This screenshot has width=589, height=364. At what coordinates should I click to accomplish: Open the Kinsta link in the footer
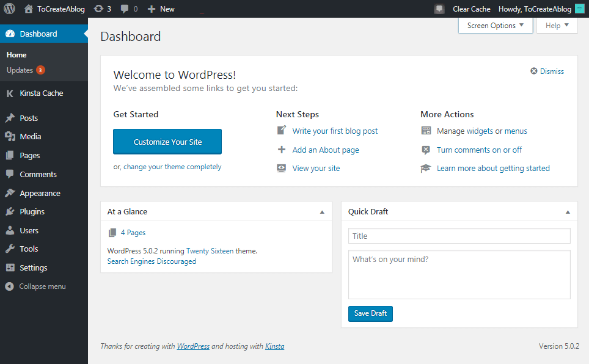274,346
